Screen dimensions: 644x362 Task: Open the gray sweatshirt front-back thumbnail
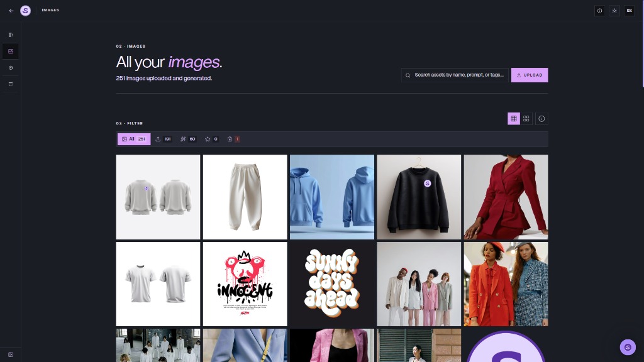pos(158,197)
